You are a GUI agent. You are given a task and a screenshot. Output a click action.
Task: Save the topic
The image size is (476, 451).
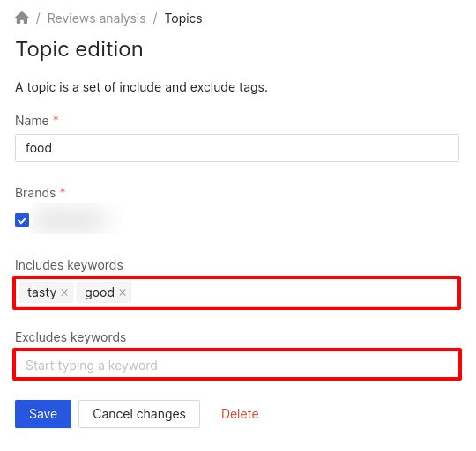pos(43,414)
